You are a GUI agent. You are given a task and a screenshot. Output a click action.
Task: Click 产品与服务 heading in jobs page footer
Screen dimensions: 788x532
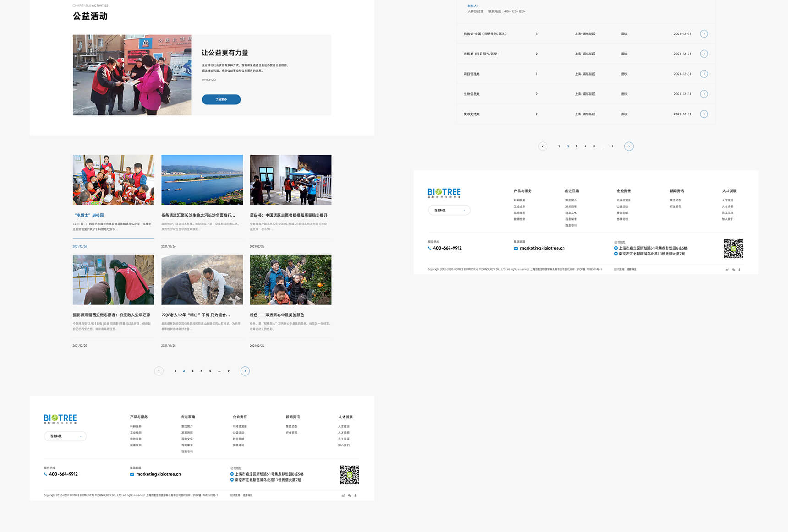(523, 191)
